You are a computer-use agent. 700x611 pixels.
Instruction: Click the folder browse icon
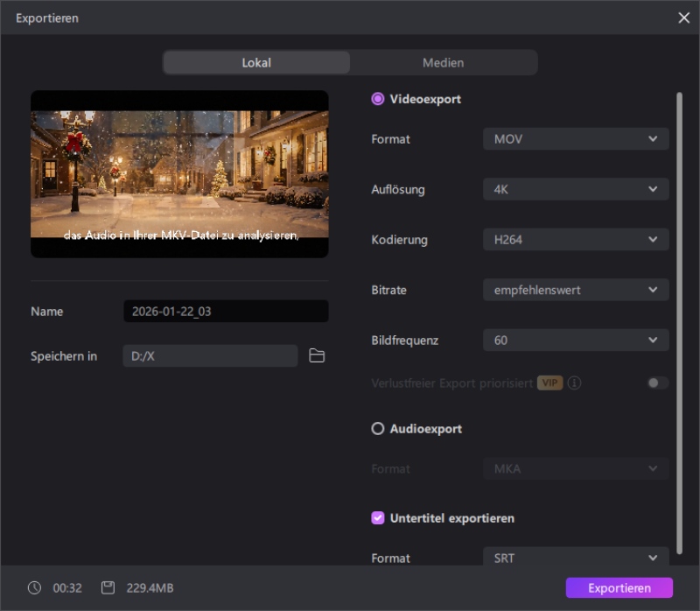(317, 355)
